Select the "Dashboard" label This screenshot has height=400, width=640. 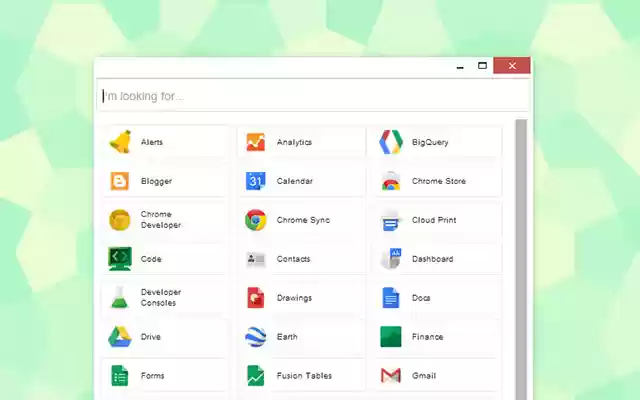click(433, 259)
